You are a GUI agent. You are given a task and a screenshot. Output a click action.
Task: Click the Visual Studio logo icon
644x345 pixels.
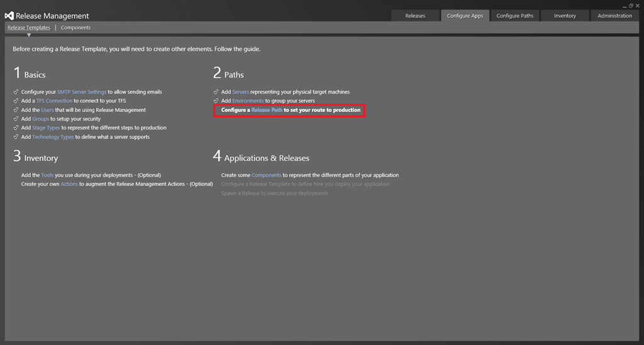point(9,16)
